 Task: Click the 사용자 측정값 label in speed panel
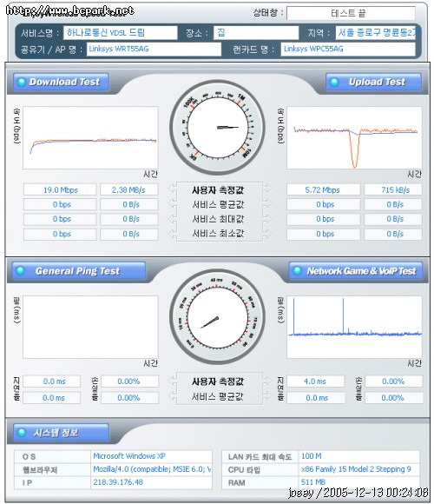tap(218, 190)
